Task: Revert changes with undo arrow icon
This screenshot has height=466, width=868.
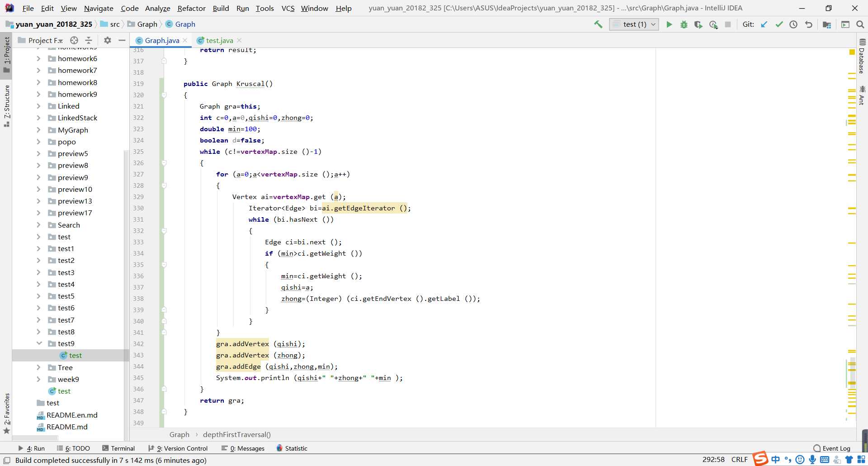Action: 809,24
